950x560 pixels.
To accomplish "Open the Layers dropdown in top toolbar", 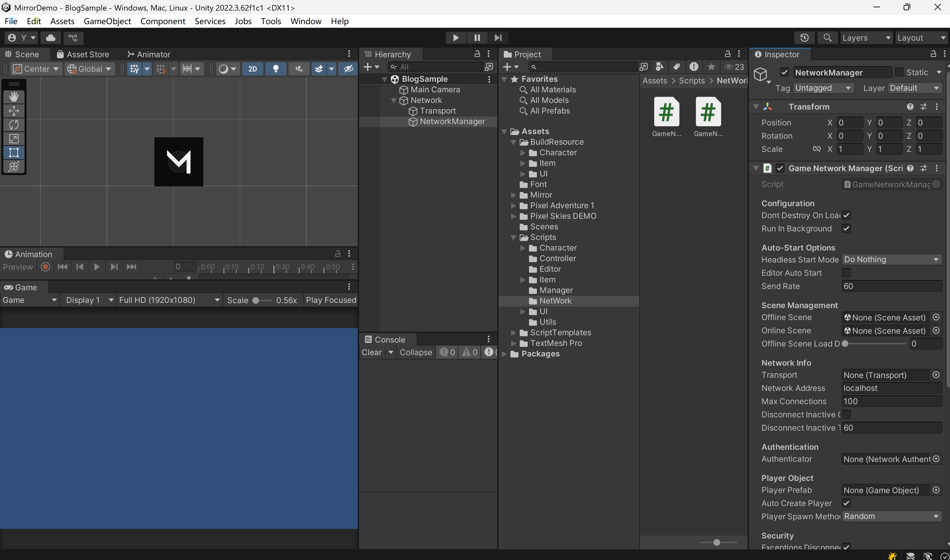I will 866,38.
